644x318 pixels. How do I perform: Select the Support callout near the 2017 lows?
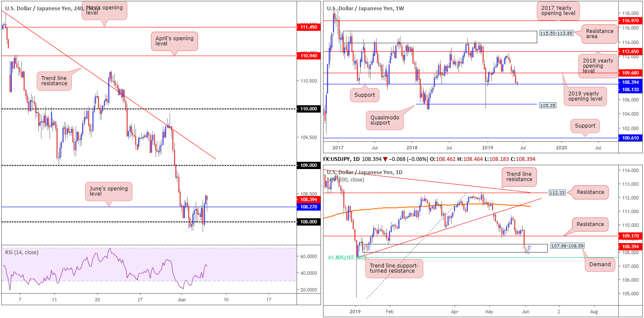pos(365,95)
